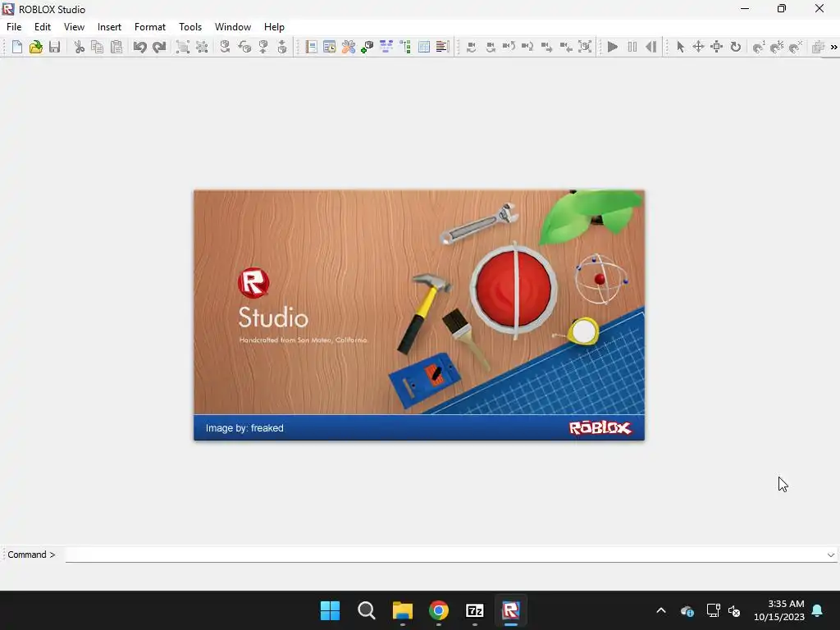Click the Group selection icon

click(x=183, y=47)
